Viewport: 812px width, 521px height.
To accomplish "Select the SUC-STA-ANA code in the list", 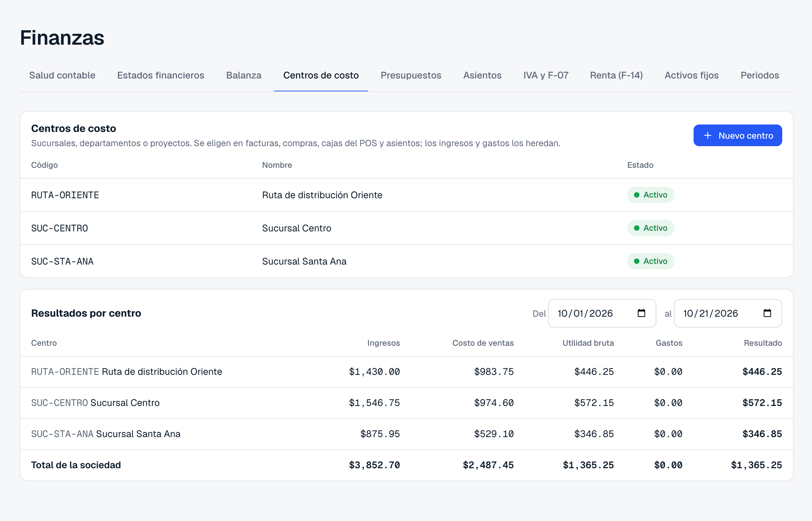I will [62, 262].
